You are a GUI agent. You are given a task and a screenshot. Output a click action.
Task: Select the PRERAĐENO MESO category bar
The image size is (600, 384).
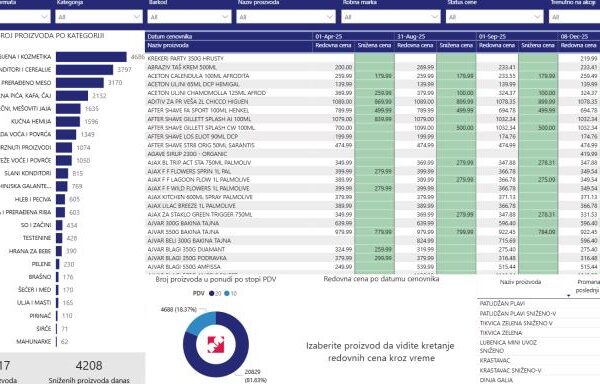(x=80, y=83)
